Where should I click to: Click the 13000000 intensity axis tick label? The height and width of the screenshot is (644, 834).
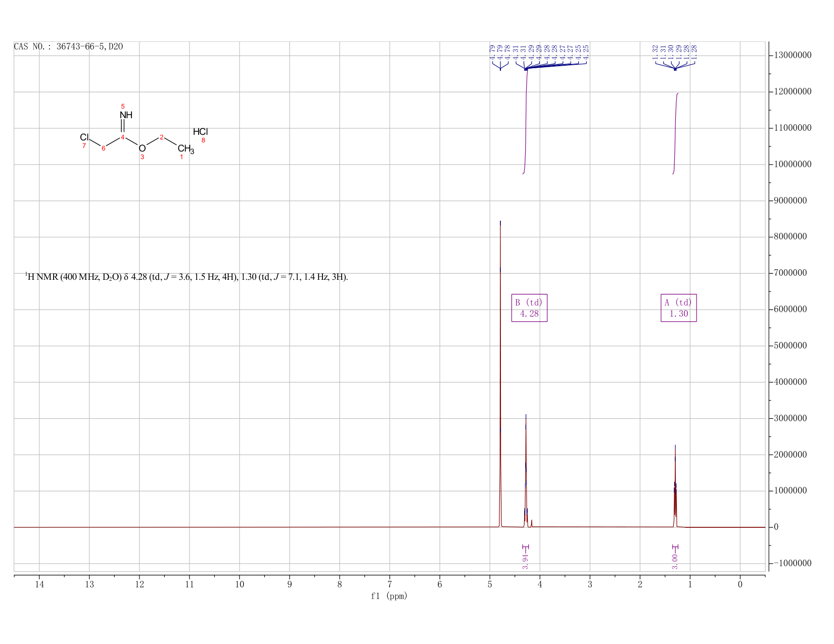point(792,55)
